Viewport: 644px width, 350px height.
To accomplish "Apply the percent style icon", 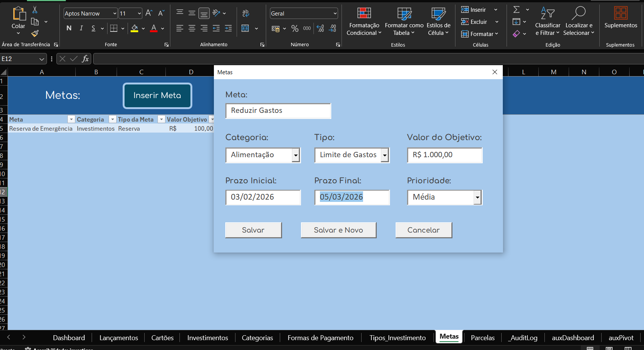I will 295,28.
